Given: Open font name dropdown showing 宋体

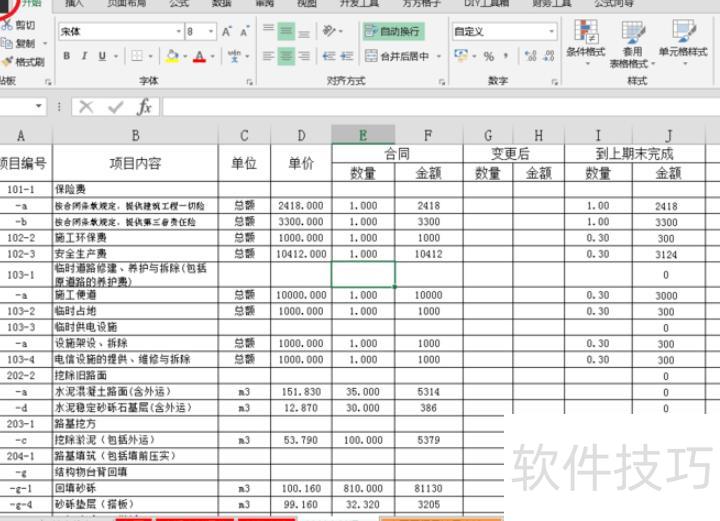Looking at the screenshot, I should [x=179, y=32].
